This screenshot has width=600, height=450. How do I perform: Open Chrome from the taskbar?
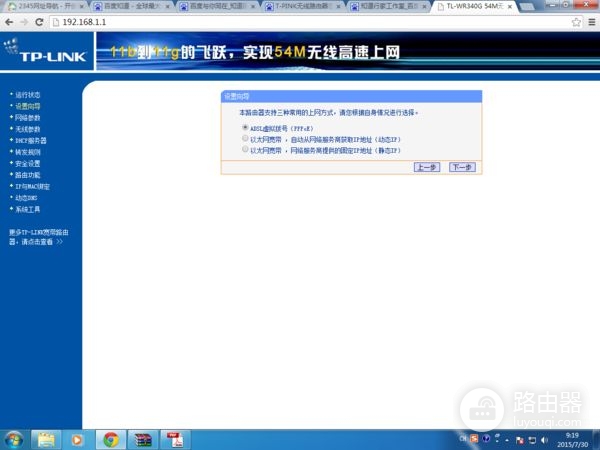[x=111, y=438]
